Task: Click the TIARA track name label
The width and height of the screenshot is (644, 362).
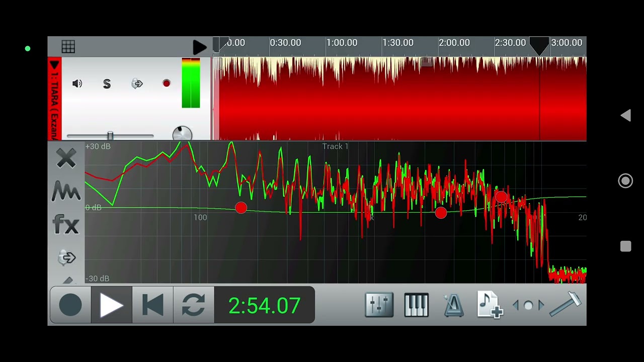Action: click(x=54, y=107)
